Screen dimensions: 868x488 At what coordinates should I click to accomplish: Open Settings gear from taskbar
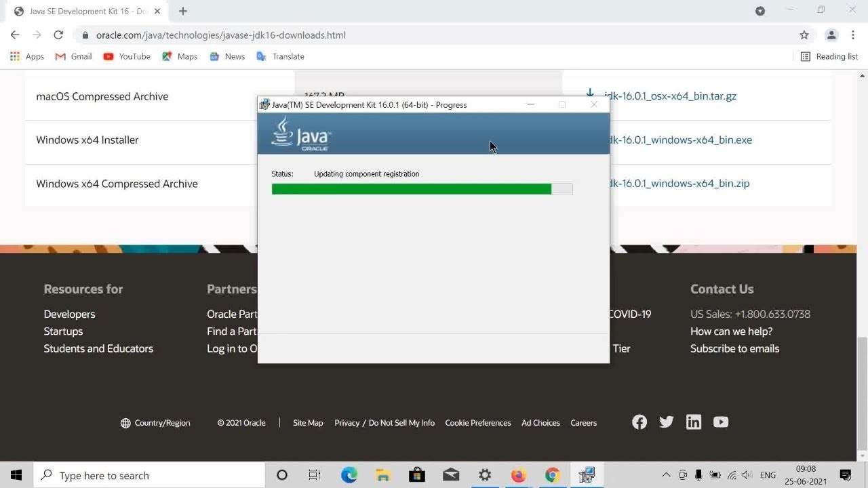click(x=484, y=475)
